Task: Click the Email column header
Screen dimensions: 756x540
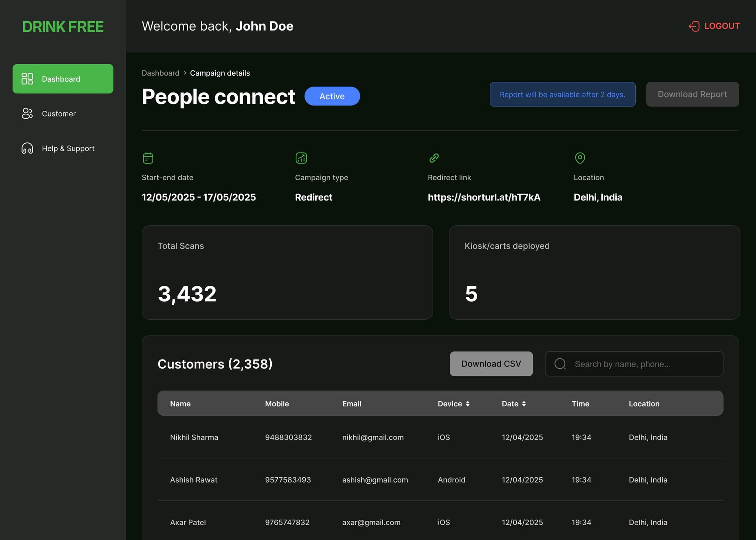Action: (x=351, y=404)
